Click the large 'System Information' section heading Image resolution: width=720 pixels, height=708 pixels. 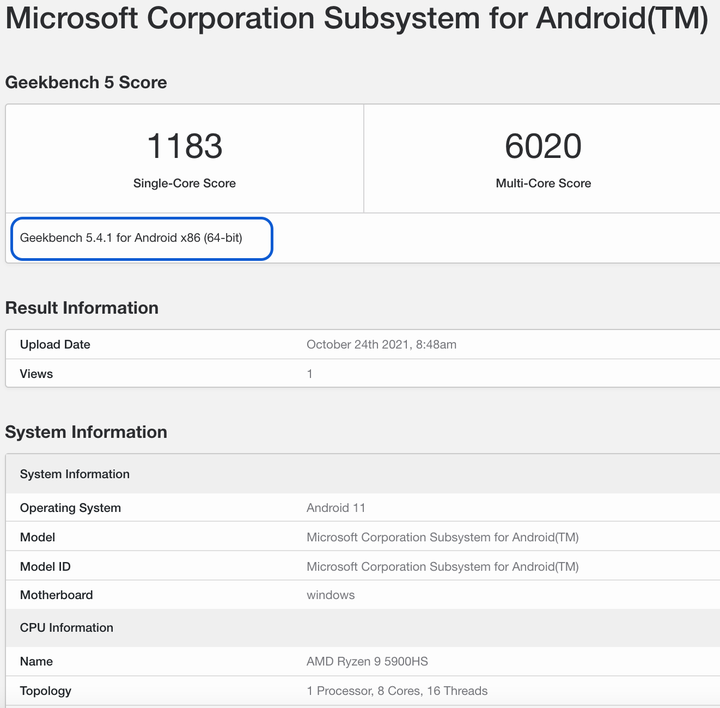coord(86,432)
